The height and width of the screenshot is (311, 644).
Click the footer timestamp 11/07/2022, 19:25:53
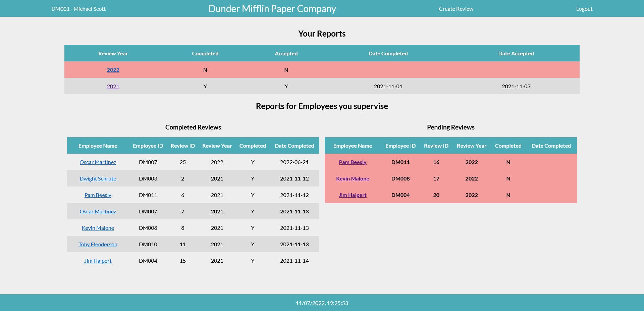coord(322,303)
